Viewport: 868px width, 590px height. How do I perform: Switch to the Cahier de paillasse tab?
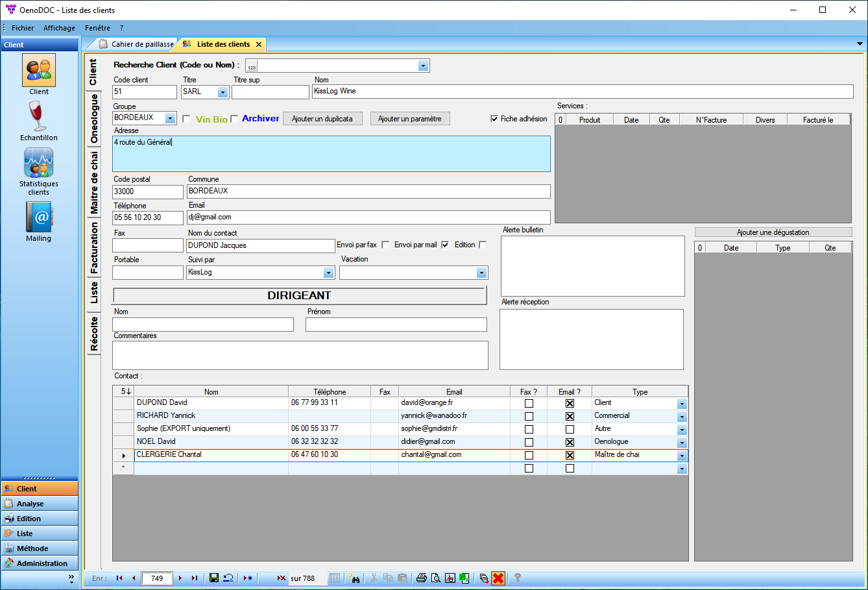pyautogui.click(x=137, y=44)
